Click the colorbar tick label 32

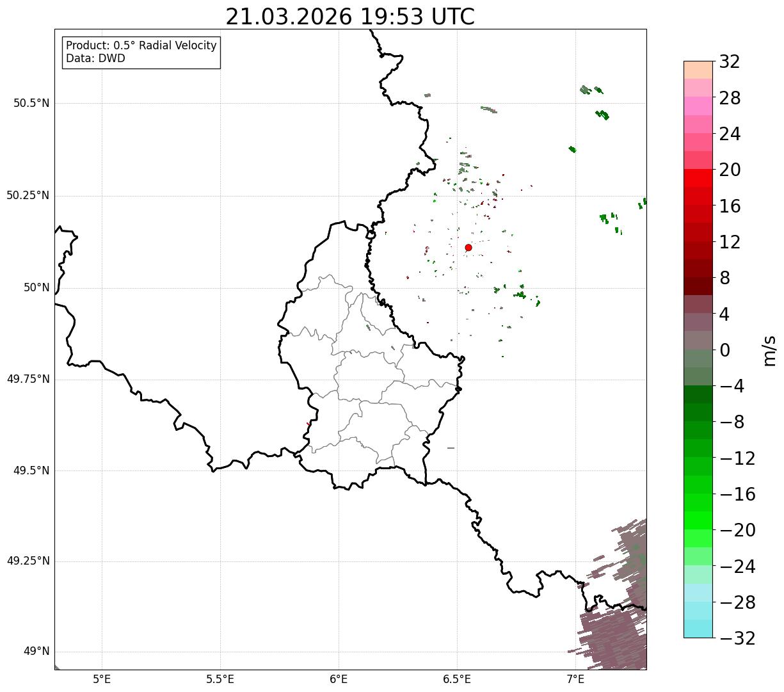pyautogui.click(x=730, y=62)
